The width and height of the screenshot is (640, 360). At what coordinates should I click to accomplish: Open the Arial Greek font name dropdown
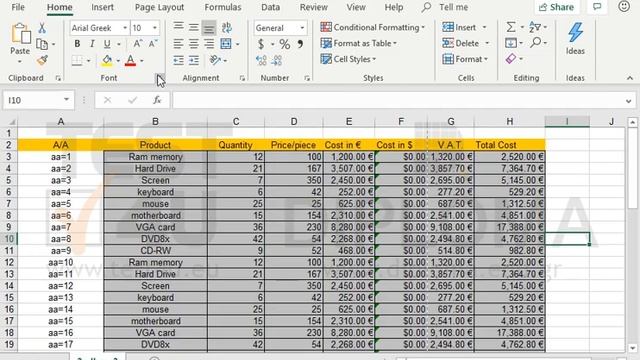click(x=125, y=28)
